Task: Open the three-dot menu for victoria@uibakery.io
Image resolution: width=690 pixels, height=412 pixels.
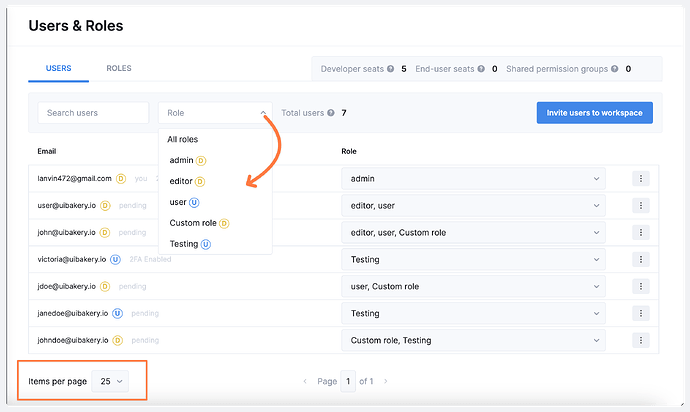Action: coord(641,259)
